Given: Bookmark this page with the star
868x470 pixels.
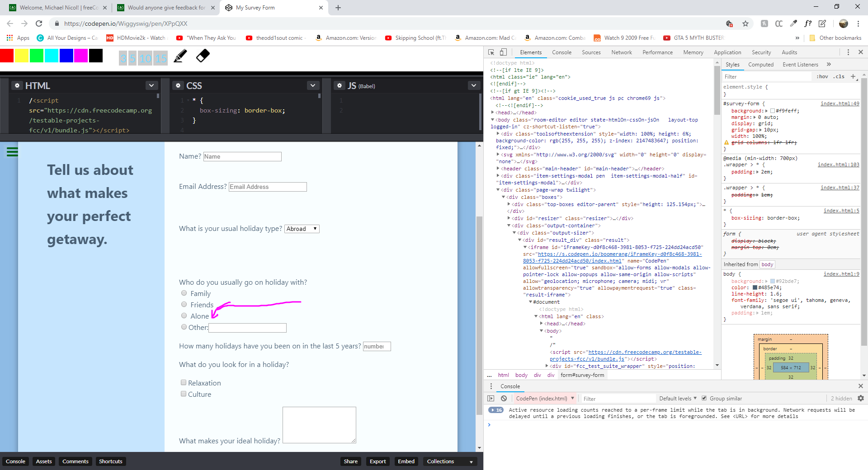Looking at the screenshot, I should click(x=745, y=23).
